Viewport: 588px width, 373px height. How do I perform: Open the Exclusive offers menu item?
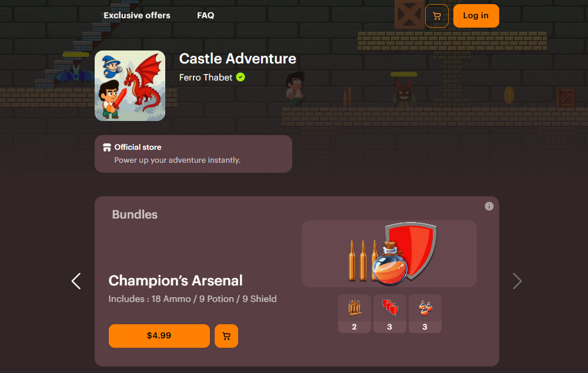point(137,15)
